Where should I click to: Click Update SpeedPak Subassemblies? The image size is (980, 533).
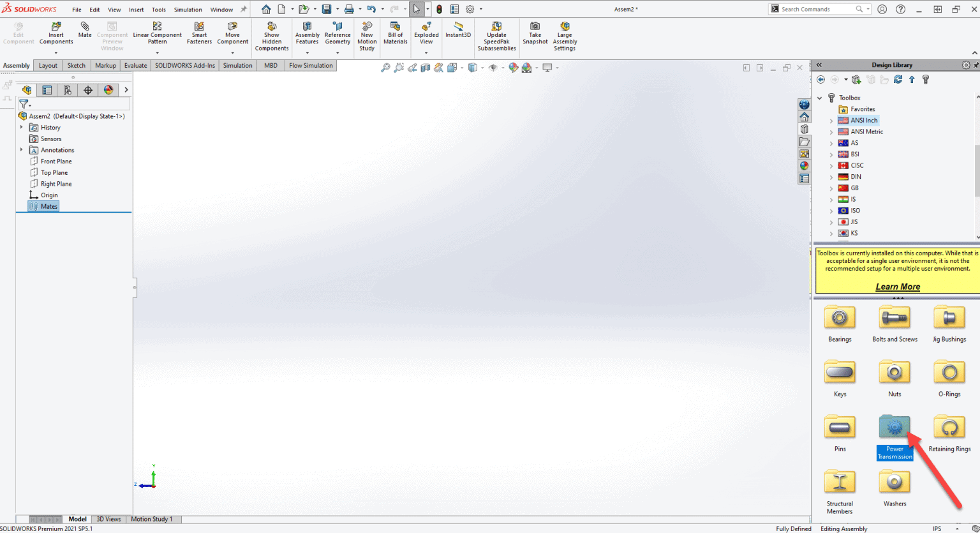pyautogui.click(x=496, y=36)
